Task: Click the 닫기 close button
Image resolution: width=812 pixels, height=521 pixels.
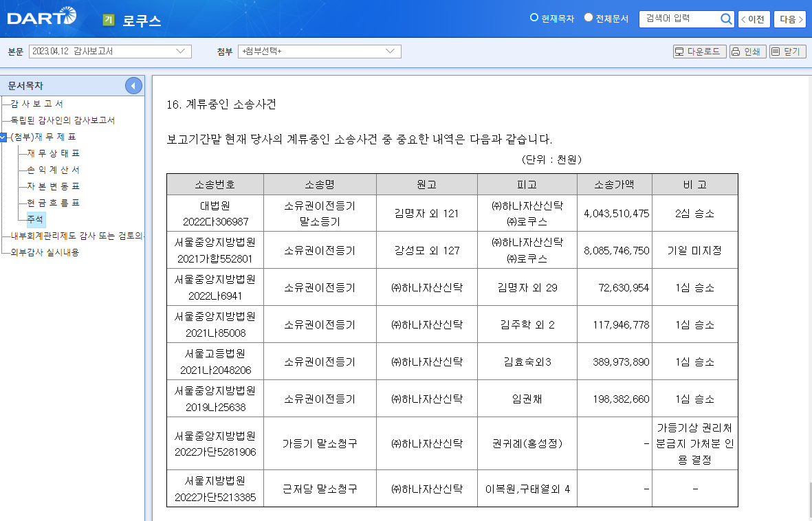Action: 788,52
